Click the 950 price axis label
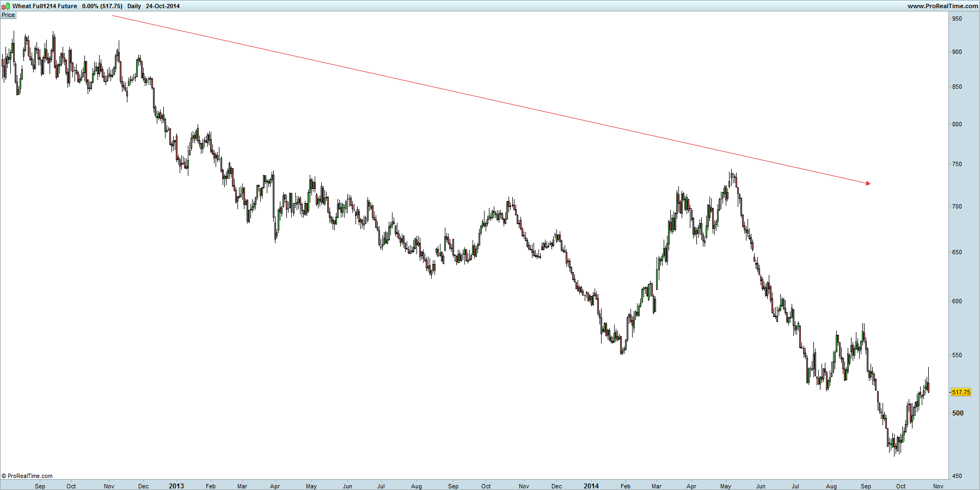980x490 pixels. (x=957, y=19)
